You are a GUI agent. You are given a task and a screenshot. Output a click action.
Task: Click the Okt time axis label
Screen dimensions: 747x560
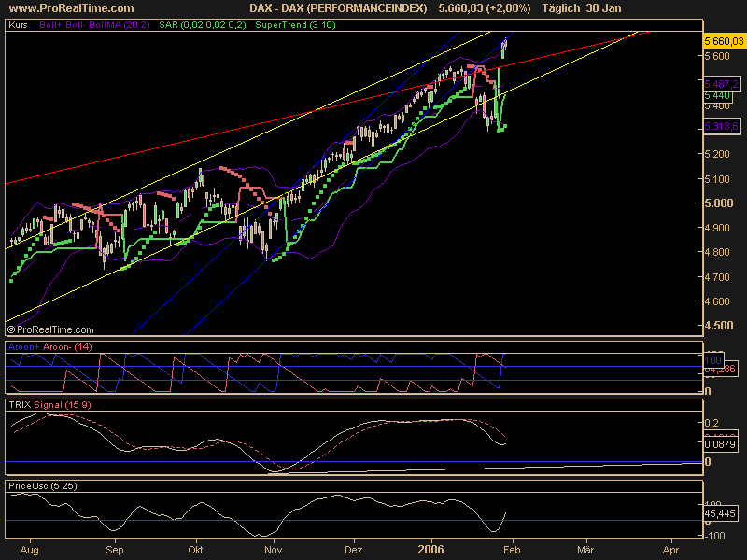(195, 550)
